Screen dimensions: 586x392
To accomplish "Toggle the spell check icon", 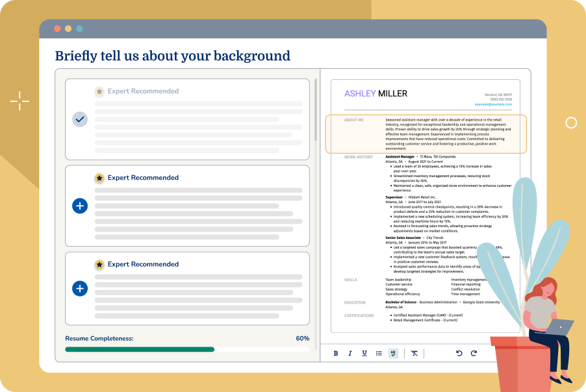I will (393, 353).
